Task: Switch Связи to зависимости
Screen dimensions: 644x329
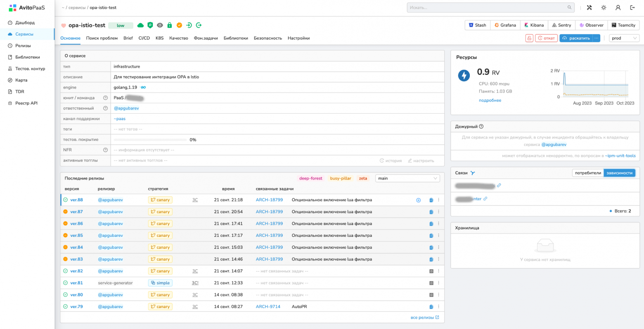Action: [619, 173]
